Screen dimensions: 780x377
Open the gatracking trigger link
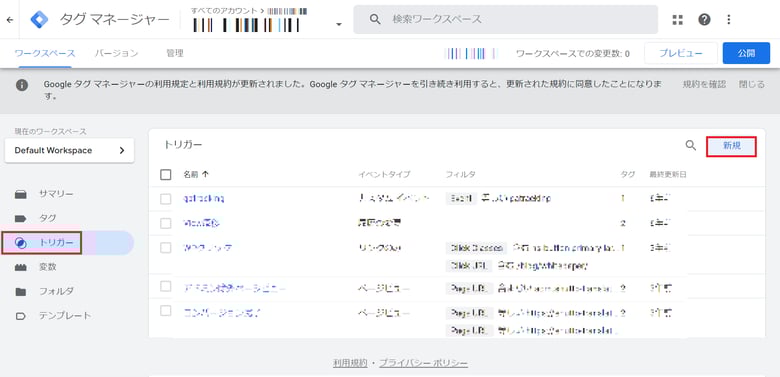pyautogui.click(x=204, y=198)
